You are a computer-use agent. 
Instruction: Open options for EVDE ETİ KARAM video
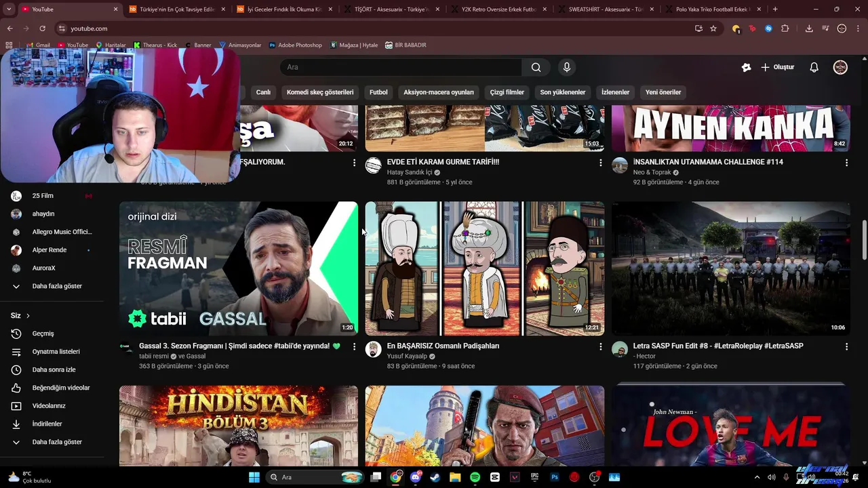click(x=600, y=163)
